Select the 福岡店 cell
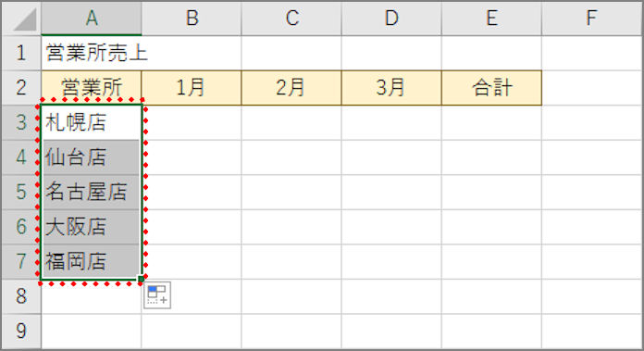Image resolution: width=644 pixels, height=351 pixels. point(92,262)
